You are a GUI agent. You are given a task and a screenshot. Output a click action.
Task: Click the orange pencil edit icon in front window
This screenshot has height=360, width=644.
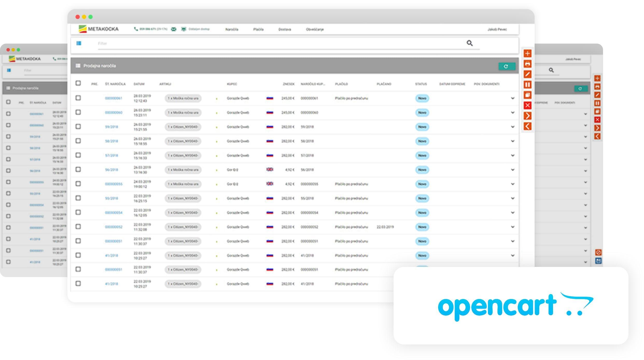[527, 74]
